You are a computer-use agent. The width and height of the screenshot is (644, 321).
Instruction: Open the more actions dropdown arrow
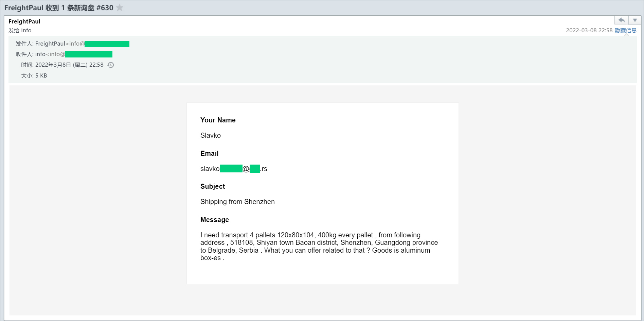634,20
